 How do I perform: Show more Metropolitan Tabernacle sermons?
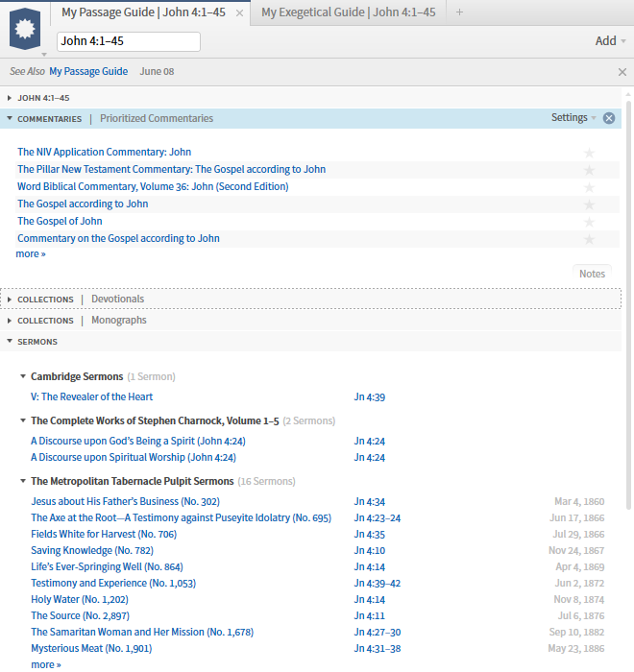[46, 664]
